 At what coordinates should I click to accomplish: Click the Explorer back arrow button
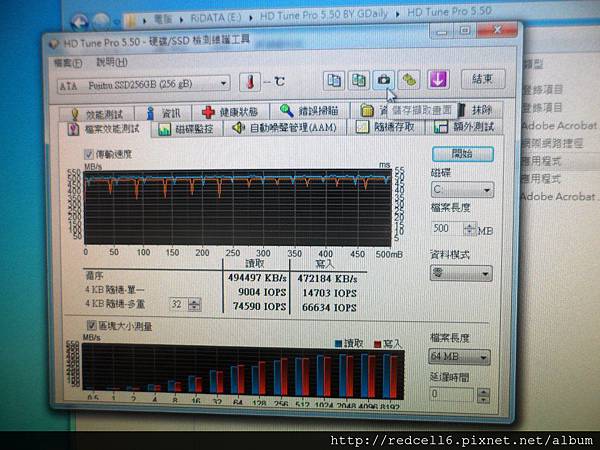click(x=80, y=22)
